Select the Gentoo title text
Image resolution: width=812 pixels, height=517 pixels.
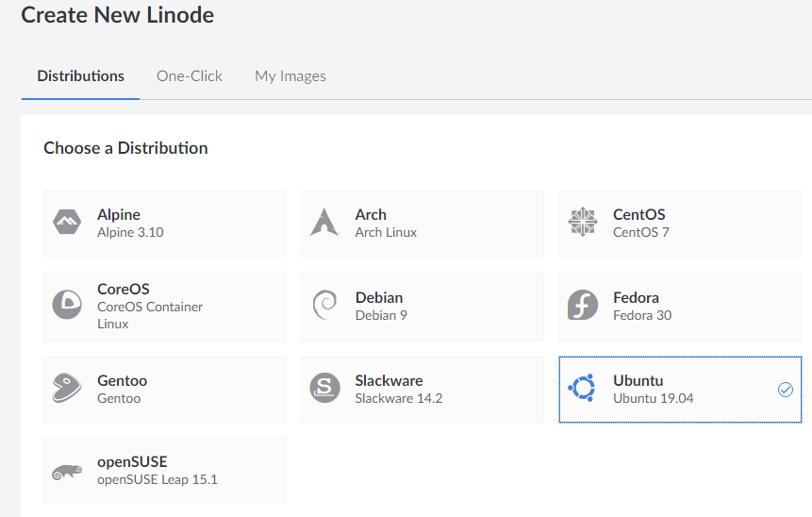click(123, 381)
